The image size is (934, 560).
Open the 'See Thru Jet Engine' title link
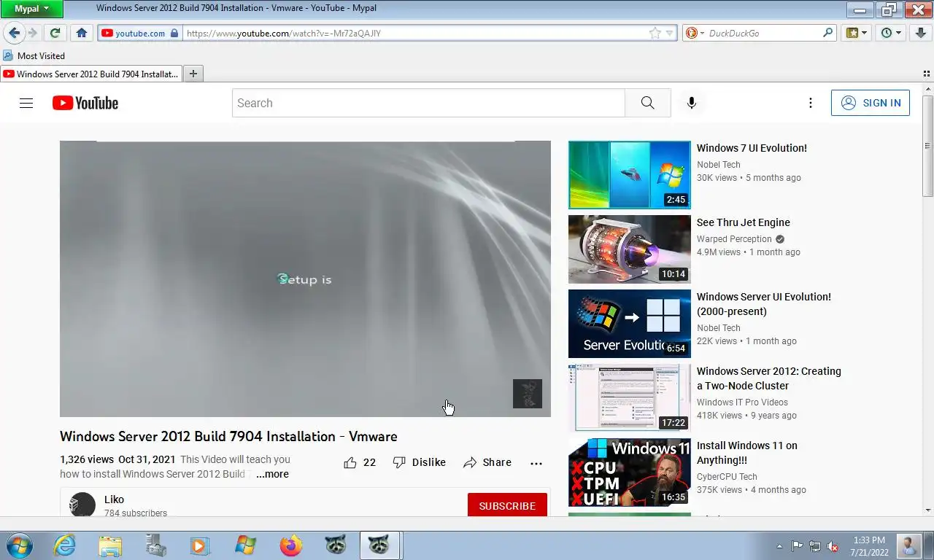[744, 222]
